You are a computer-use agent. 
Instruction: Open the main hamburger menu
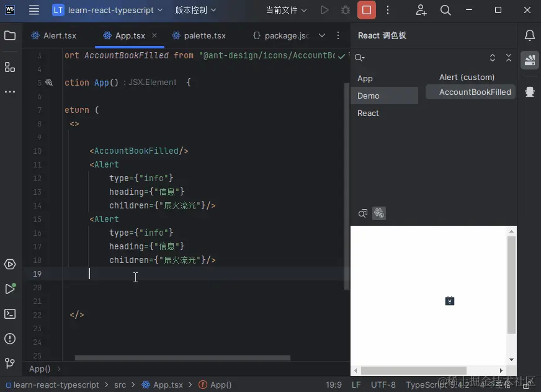click(x=34, y=10)
